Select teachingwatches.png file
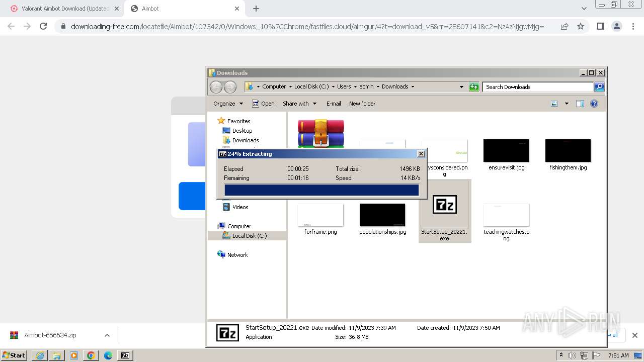Viewport: 644px width, 362px height. click(506, 221)
